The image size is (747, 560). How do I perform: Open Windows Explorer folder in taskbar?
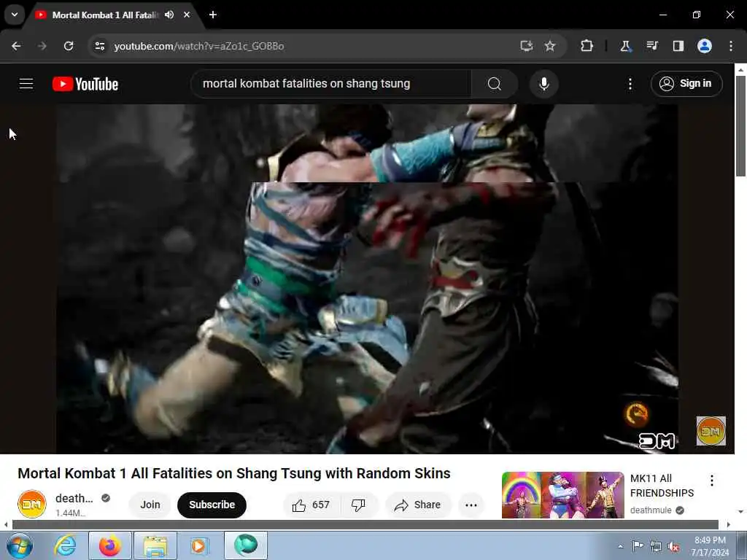tap(155, 545)
